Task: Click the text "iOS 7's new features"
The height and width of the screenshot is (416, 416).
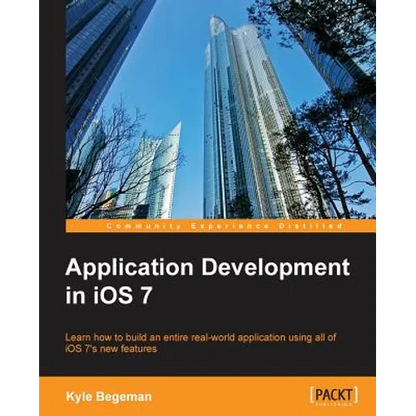Action: [111, 349]
